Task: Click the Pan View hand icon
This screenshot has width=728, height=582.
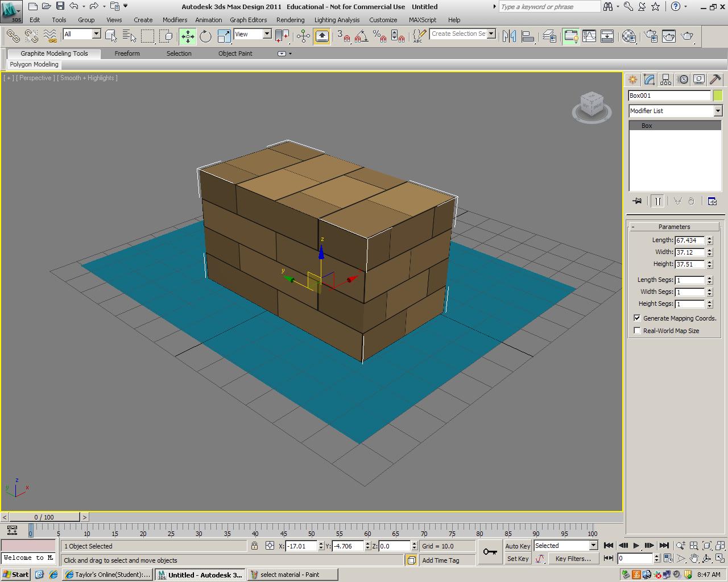Action: point(694,559)
